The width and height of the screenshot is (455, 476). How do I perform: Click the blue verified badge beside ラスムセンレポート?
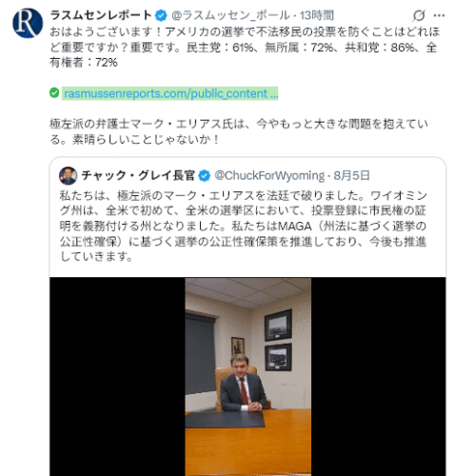tap(161, 15)
